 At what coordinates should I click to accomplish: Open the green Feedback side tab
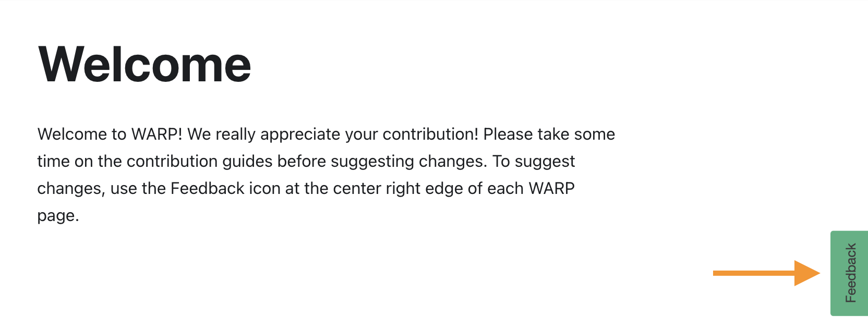pyautogui.click(x=849, y=273)
